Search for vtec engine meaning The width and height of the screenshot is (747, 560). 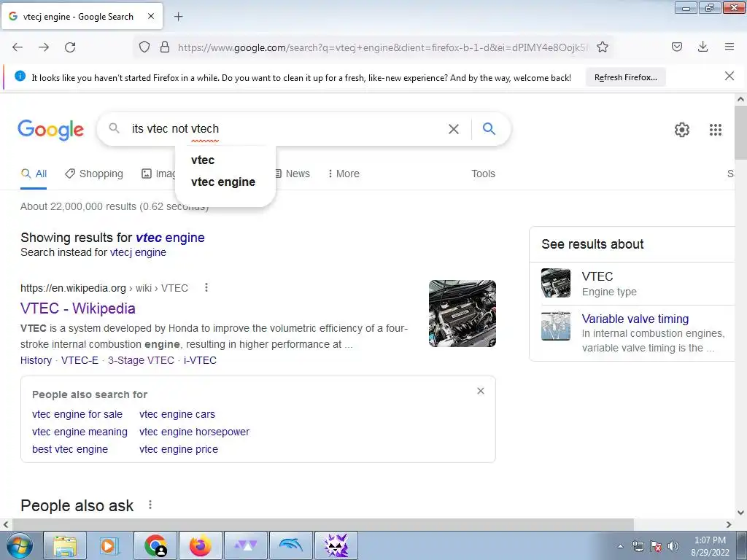point(80,432)
